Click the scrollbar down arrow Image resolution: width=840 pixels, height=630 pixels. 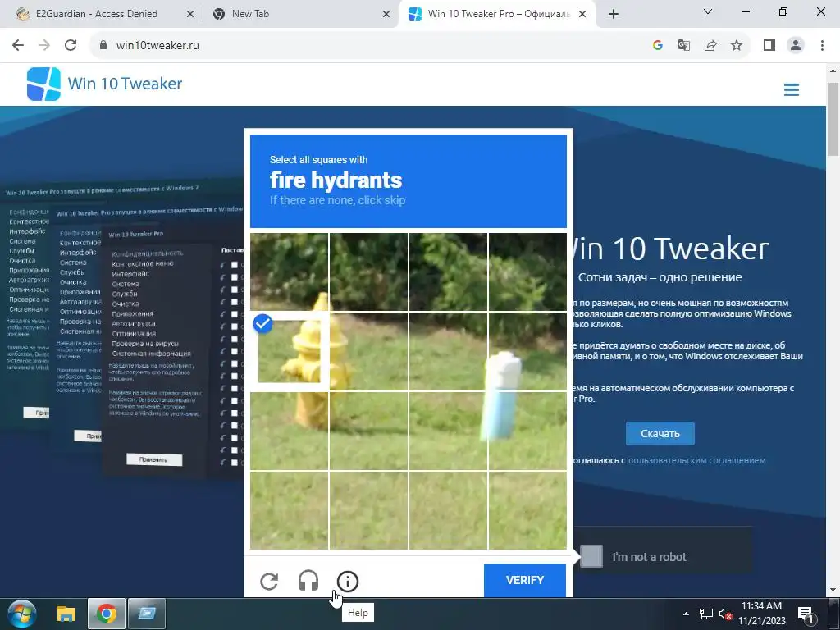coord(833,591)
